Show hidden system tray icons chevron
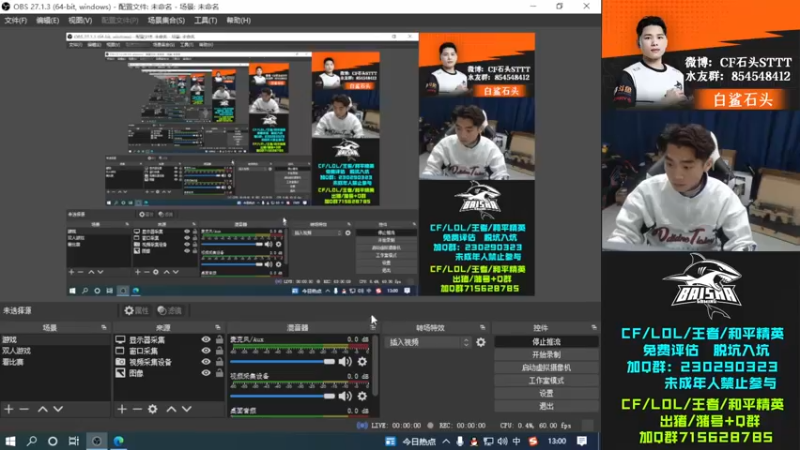The width and height of the screenshot is (800, 450). 446,441
